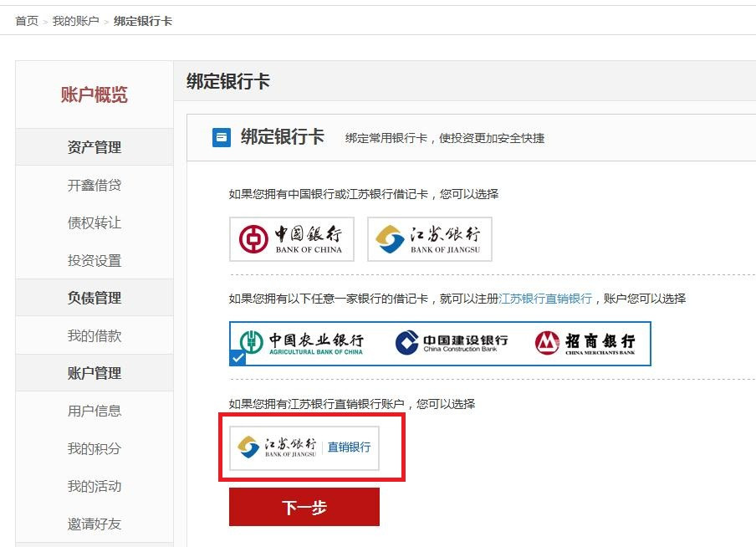Open 账户概览 in sidebar

click(94, 95)
